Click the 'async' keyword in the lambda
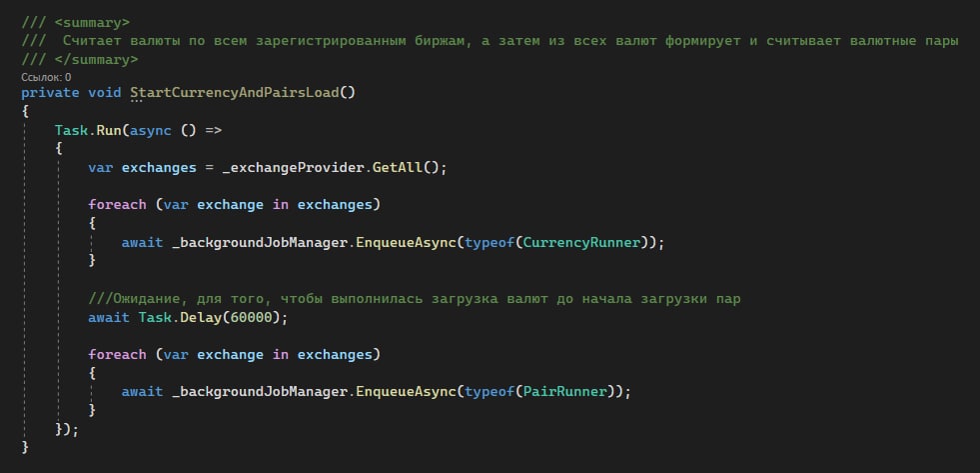This screenshot has width=980, height=473. (x=151, y=130)
